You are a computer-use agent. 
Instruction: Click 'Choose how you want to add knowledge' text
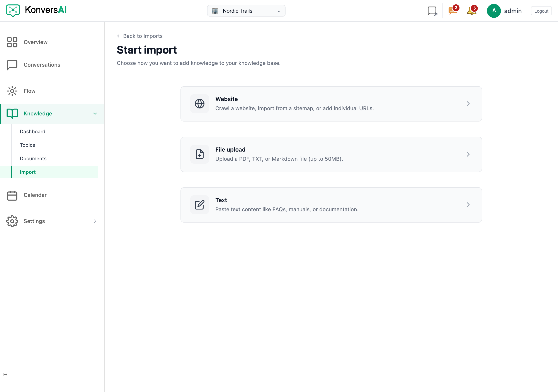coord(199,63)
